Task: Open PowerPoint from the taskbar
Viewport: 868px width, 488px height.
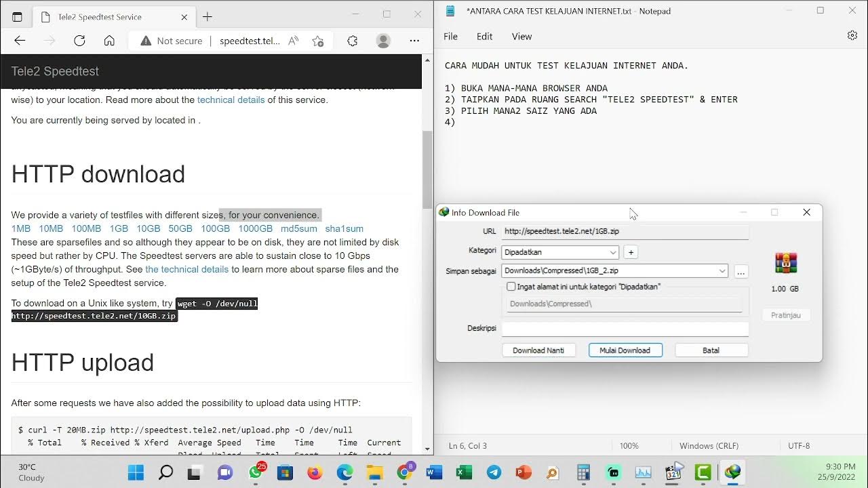Action: 524,472
